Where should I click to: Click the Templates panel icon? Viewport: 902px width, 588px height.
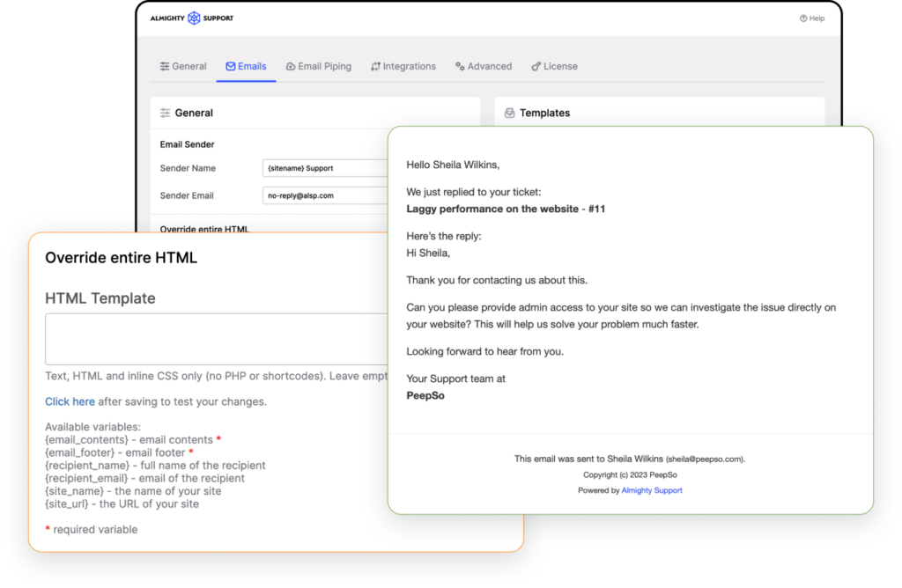click(509, 113)
